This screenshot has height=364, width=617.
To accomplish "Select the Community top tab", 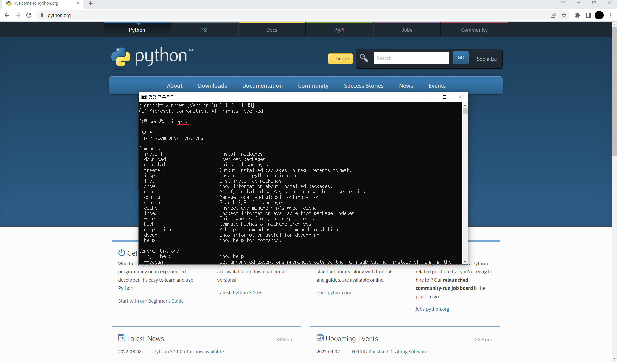I will 474,30.
